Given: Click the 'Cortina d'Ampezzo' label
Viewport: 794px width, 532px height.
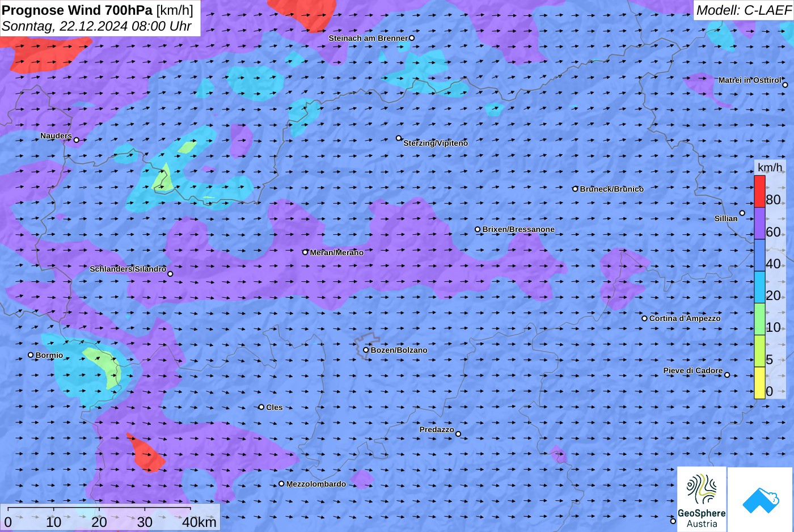Looking at the screenshot, I should [685, 318].
